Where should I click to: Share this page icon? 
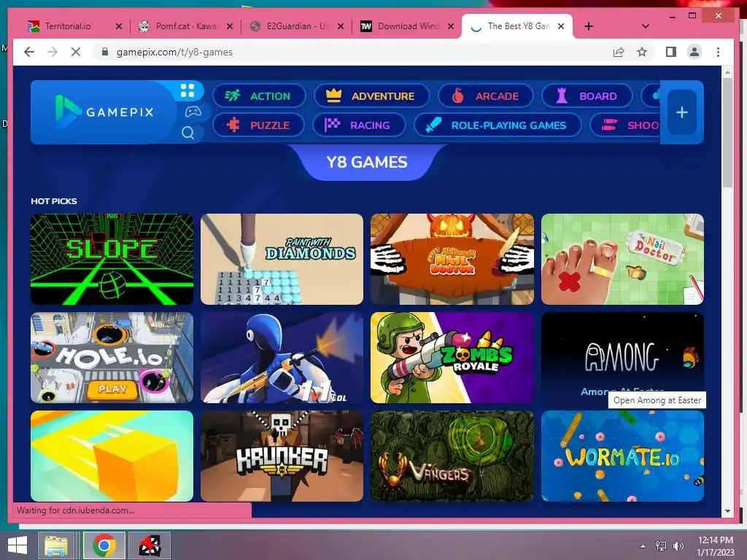point(619,52)
